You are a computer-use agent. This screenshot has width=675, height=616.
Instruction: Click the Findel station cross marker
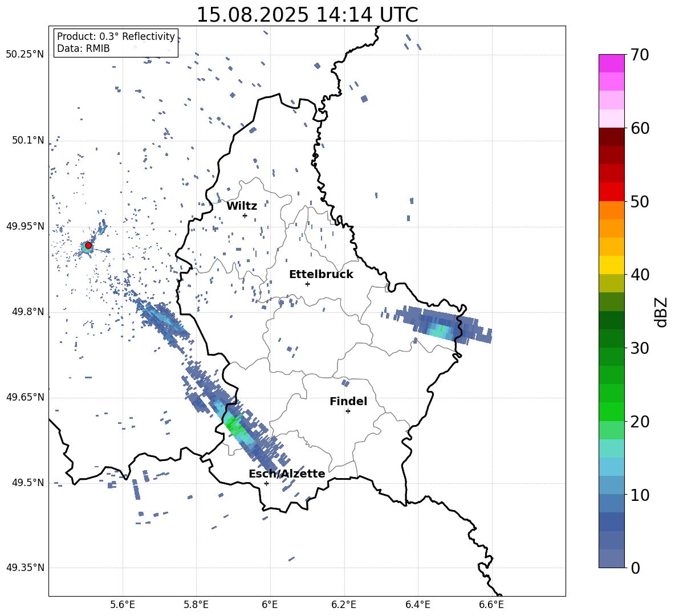348,411
